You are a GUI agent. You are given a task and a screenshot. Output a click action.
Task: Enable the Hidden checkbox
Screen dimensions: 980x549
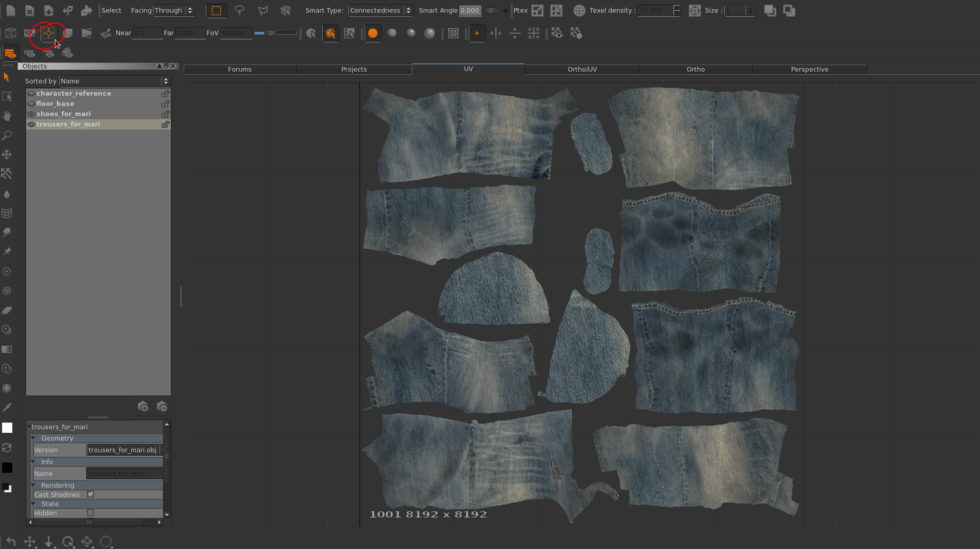(x=91, y=513)
